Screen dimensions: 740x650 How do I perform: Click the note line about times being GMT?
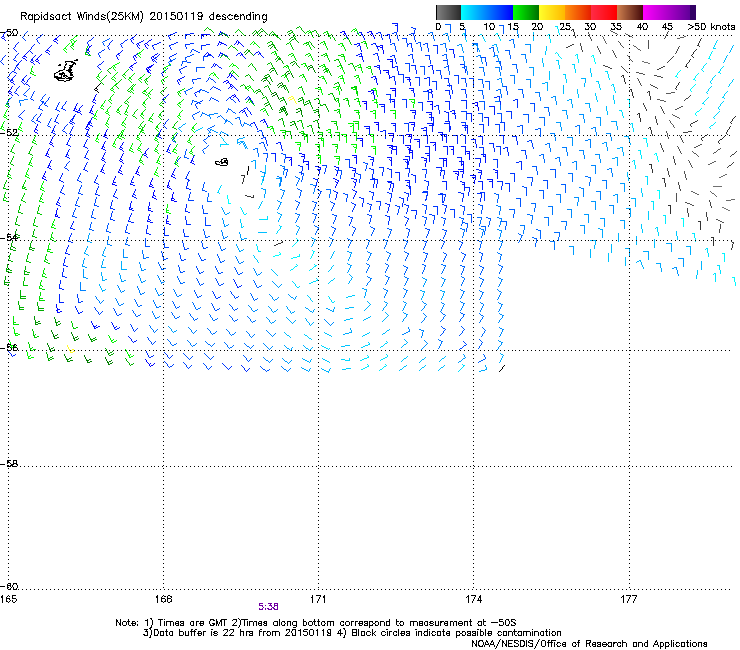click(x=316, y=623)
